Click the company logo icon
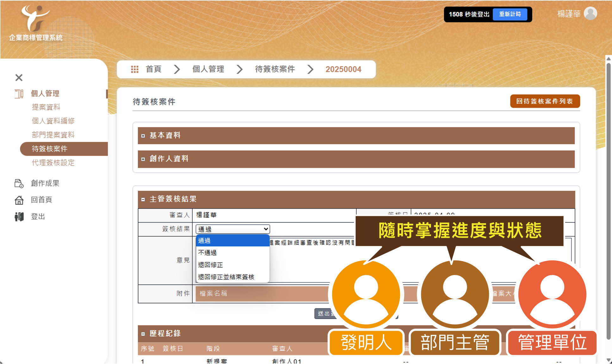Image resolution: width=612 pixels, height=364 pixels. [x=35, y=18]
